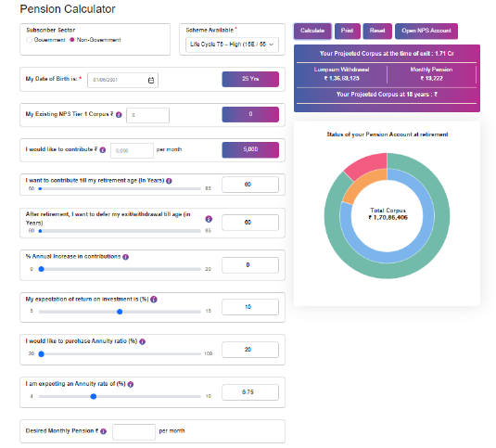The width and height of the screenshot is (496, 448).
Task: Click Status of your Pension Account title
Action: (388, 134)
